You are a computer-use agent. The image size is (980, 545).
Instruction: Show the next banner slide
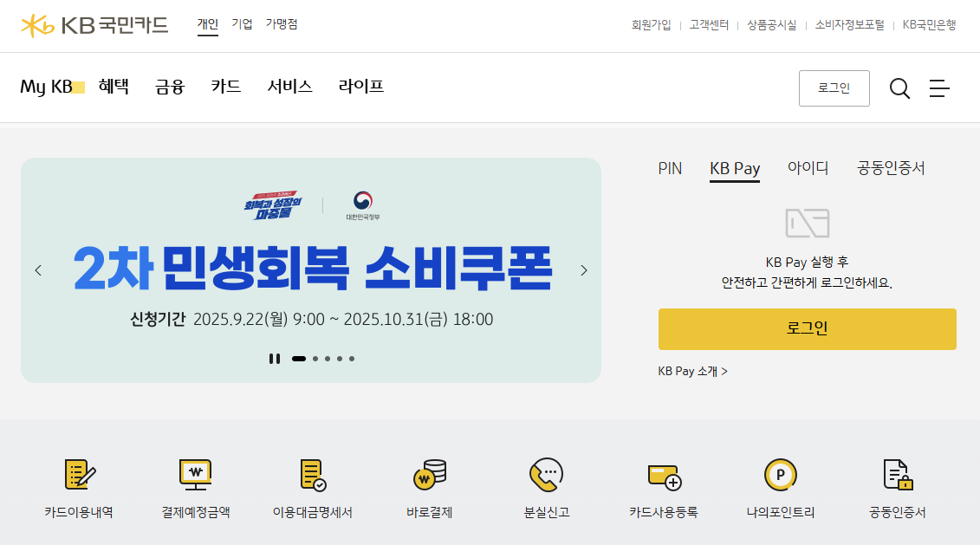tap(584, 270)
